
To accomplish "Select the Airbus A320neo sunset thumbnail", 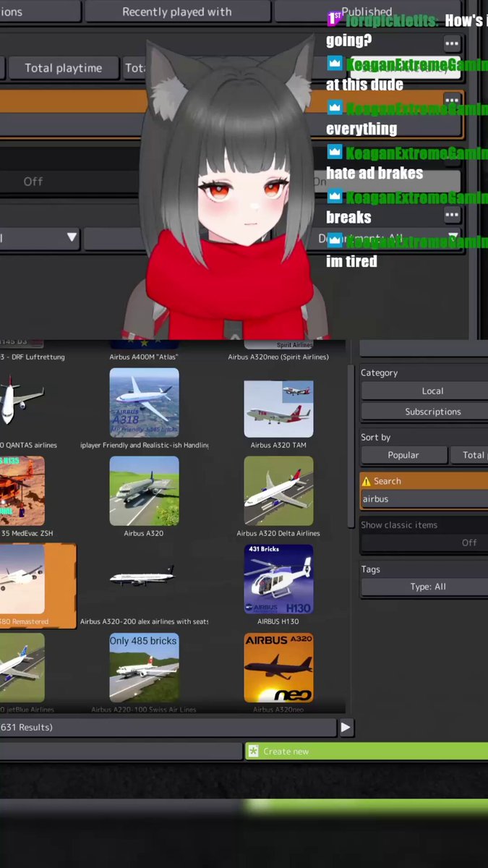I will (278, 668).
